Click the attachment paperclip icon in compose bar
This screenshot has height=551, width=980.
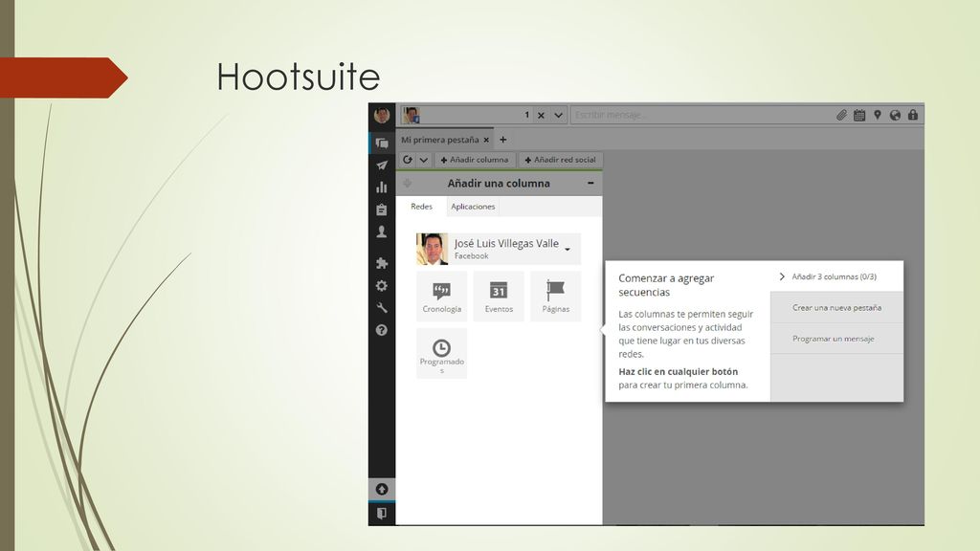tap(842, 115)
